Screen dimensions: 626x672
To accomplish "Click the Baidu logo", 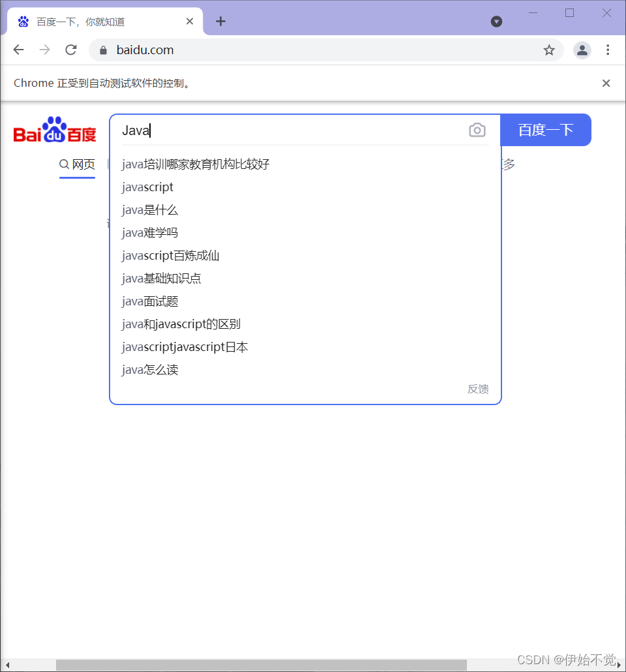I will (x=55, y=129).
